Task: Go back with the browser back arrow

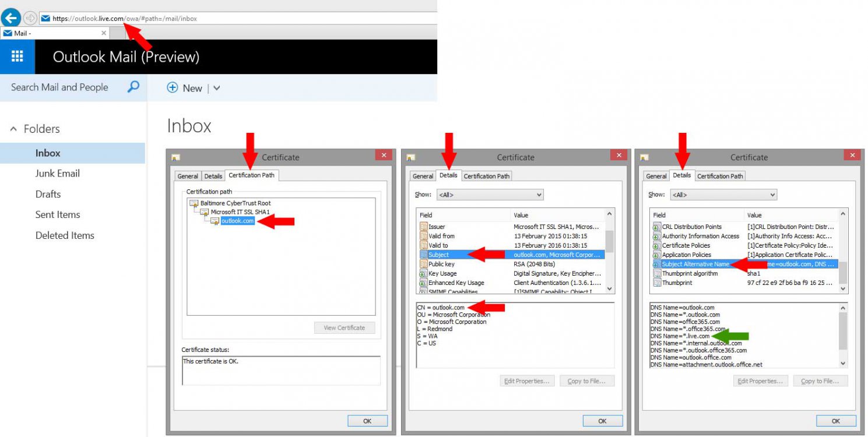Action: (10, 17)
